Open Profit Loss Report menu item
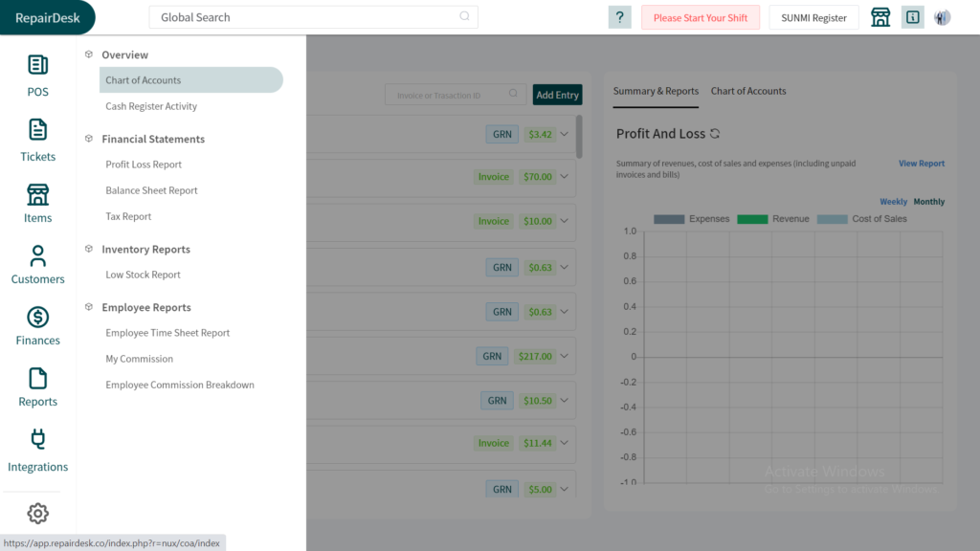The width and height of the screenshot is (980, 551). 144,165
